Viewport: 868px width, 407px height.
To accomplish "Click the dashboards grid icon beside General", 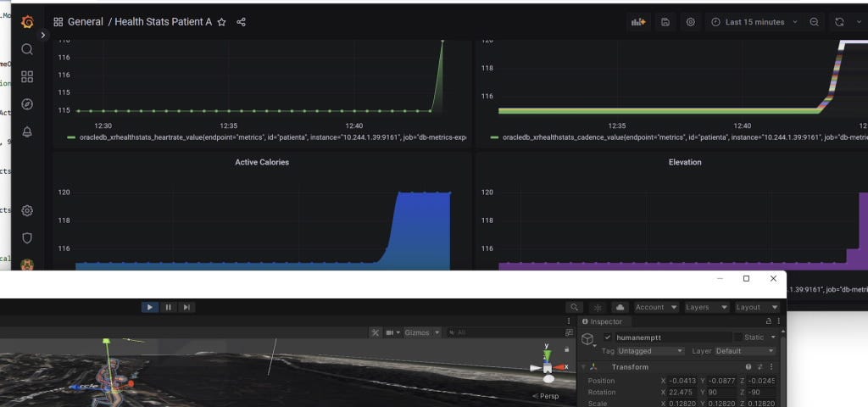I will 58,22.
